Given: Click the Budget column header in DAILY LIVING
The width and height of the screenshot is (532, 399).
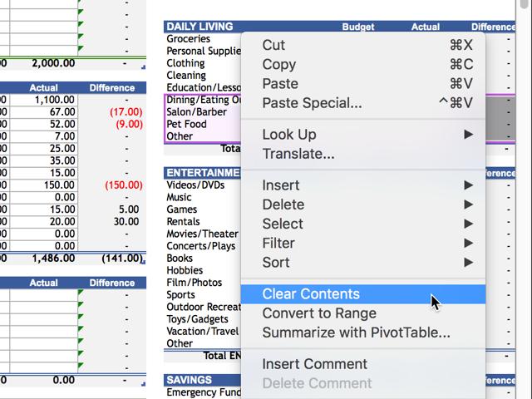Looking at the screenshot, I should click(x=358, y=27).
